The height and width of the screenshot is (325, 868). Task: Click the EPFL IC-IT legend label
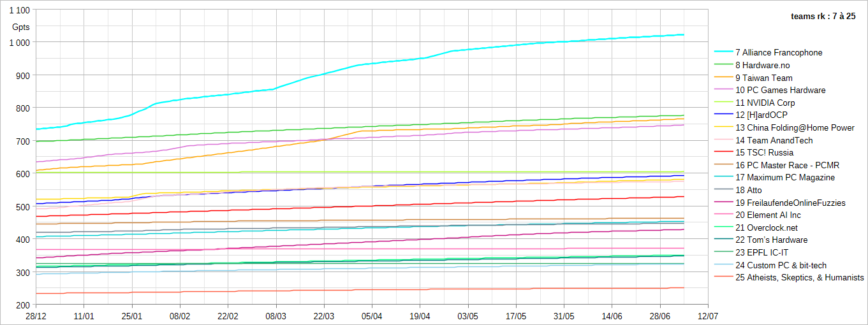coord(764,253)
